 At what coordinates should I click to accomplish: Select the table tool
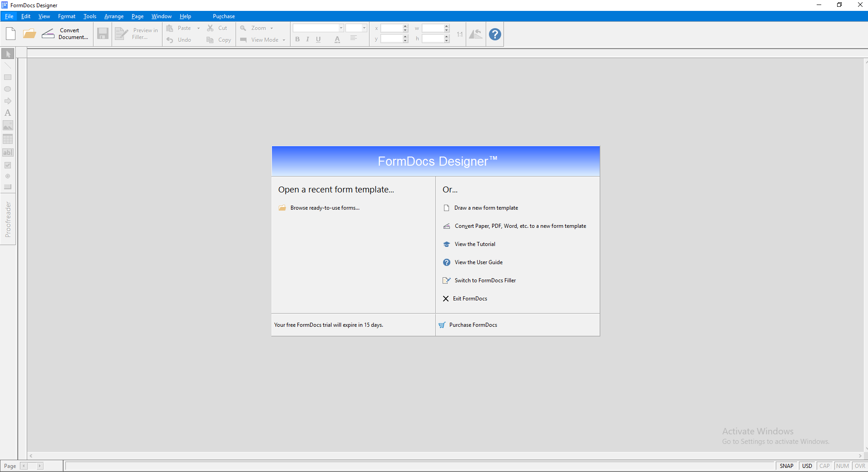(x=8, y=139)
